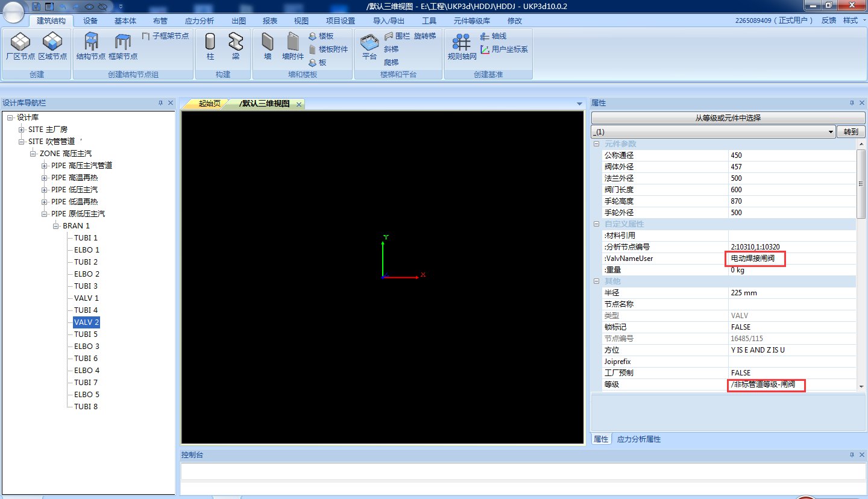Image resolution: width=868 pixels, height=499 pixels.
Task: Toggle the pin on 设计库导航栏 panel
Action: (160, 103)
